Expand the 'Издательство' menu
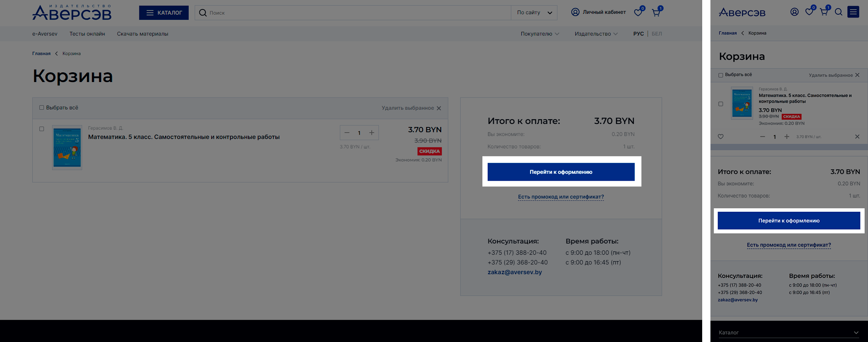 click(x=596, y=34)
